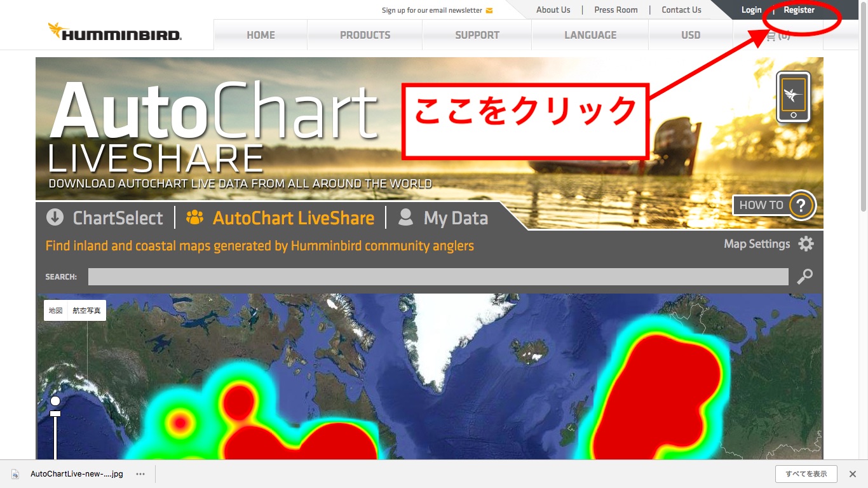Click the ChartSelect download arrow icon
Viewport: 868px width, 488px height.
click(x=55, y=218)
